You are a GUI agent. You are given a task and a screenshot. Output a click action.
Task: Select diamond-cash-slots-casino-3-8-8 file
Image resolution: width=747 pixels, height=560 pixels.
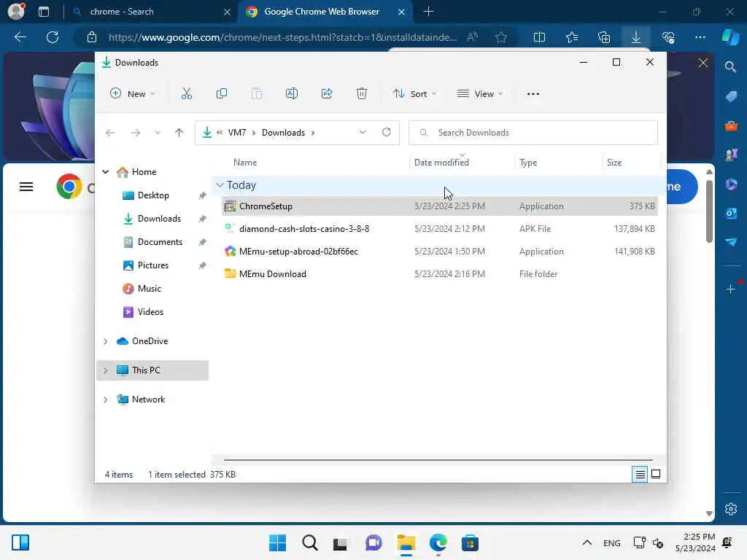pos(440,228)
